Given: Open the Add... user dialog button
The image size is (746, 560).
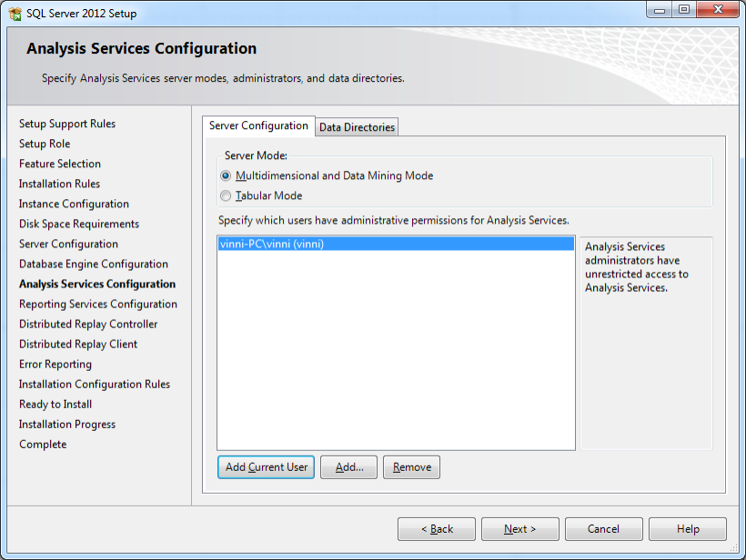Looking at the screenshot, I should pos(348,467).
